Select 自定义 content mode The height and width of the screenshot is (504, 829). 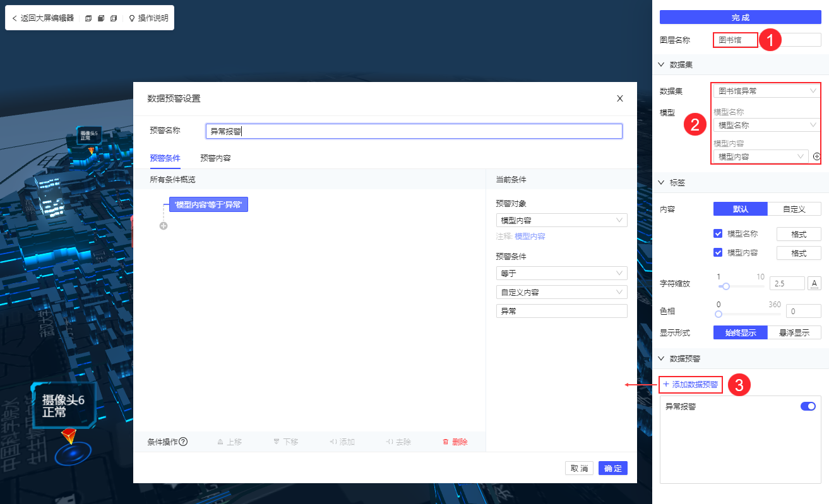click(794, 209)
